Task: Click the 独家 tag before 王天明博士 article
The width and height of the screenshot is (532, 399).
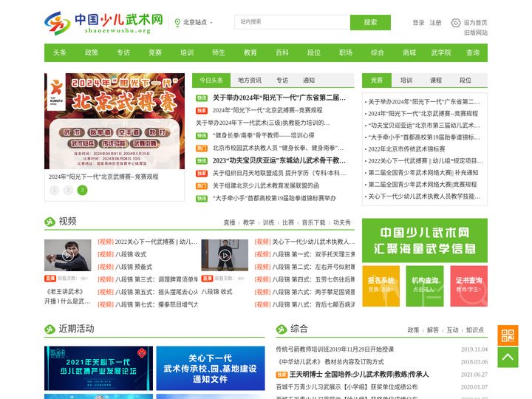Action: coord(282,375)
